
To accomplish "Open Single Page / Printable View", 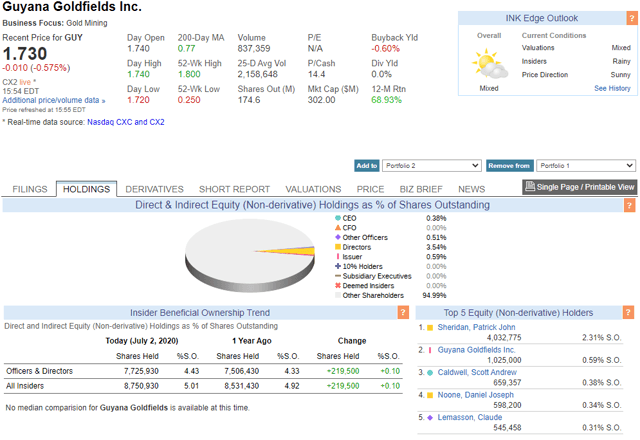I will click(579, 187).
